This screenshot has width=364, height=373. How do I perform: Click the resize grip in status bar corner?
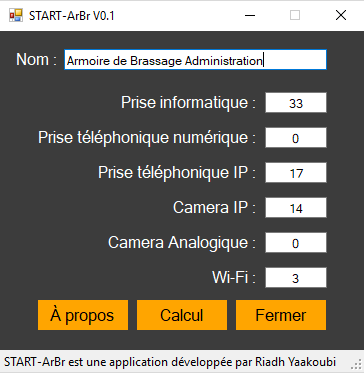[x=357, y=363]
